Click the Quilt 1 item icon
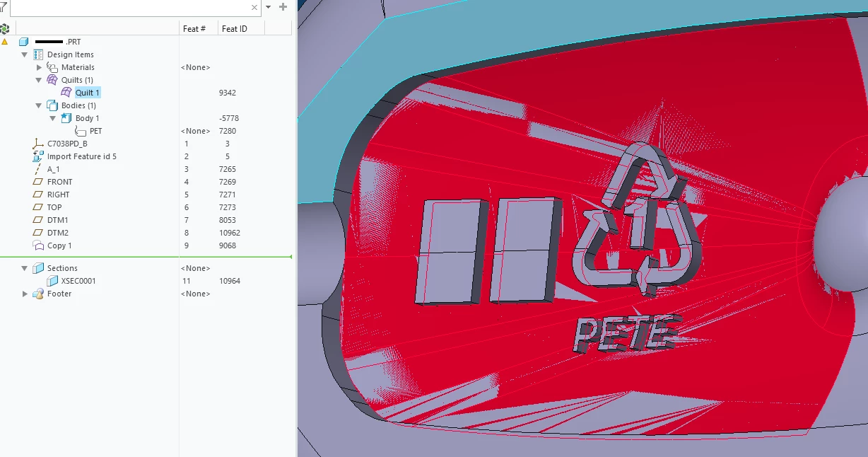 66,93
